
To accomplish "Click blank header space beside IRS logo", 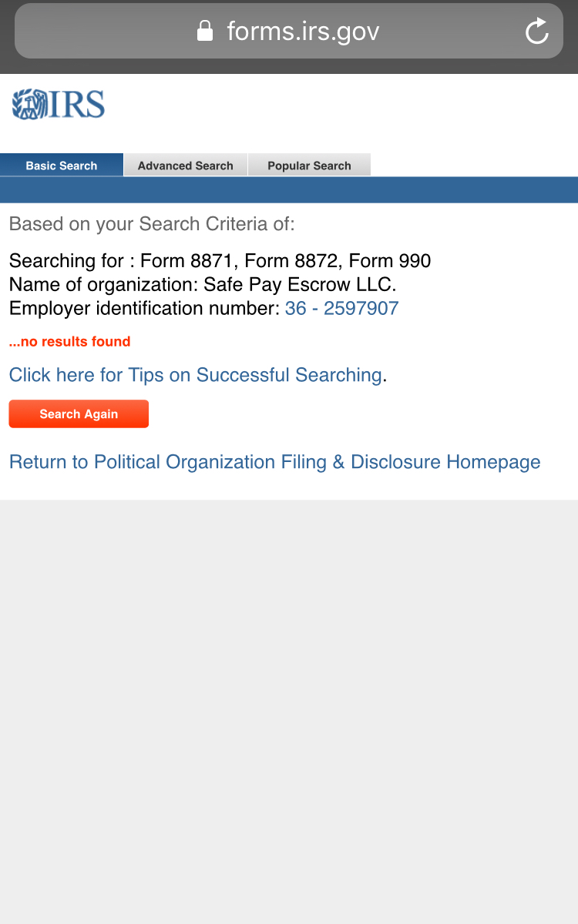I will coord(339,108).
